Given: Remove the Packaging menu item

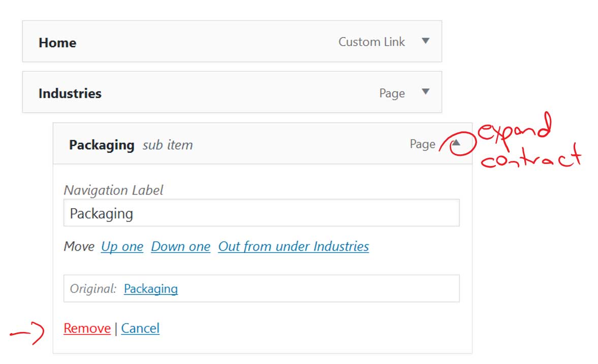Looking at the screenshot, I should click(87, 328).
